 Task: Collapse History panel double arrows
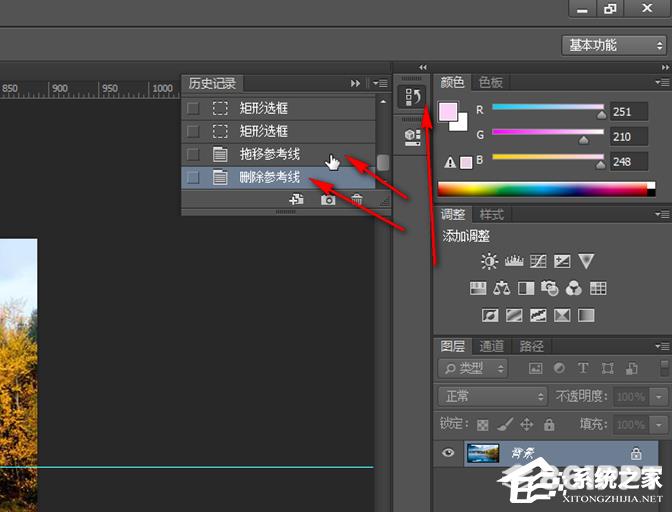click(x=355, y=83)
